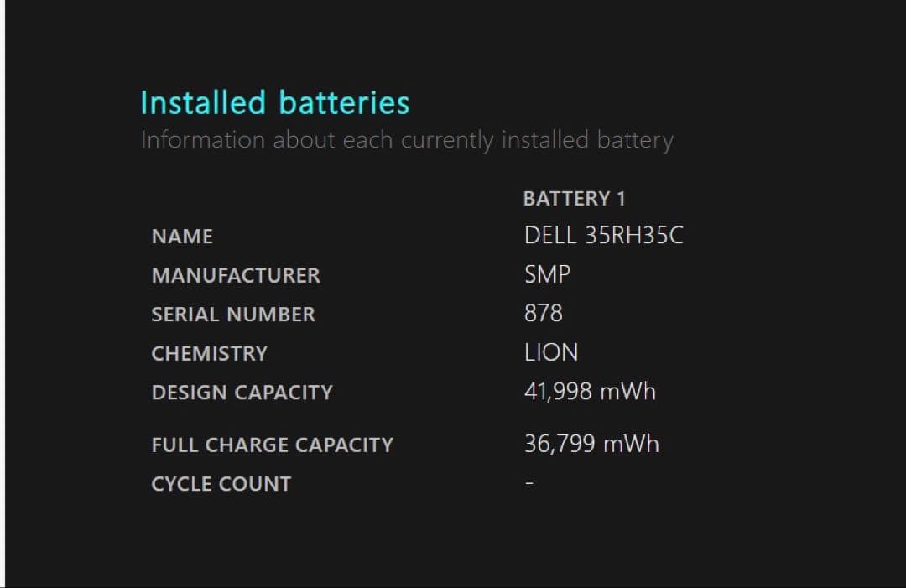Select the SMP manufacturer value
This screenshot has height=588, width=906.
point(547,274)
